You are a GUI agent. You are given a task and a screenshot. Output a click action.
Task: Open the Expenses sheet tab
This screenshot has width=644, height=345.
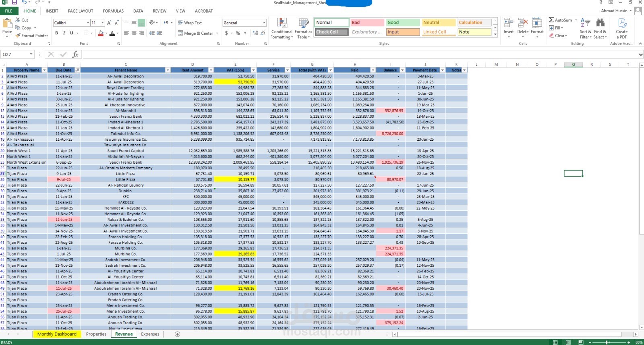click(150, 334)
